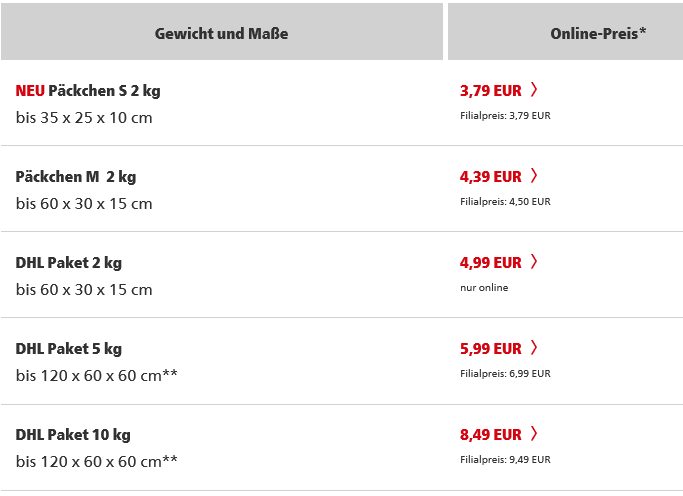Click the arrow next to 3,79 EUR
The height and width of the screenshot is (496, 683).
tap(534, 89)
